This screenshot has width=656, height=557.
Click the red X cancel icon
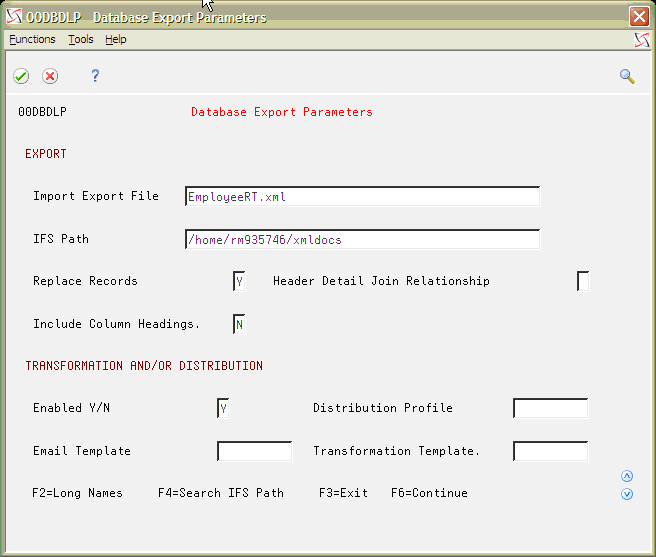click(x=50, y=76)
